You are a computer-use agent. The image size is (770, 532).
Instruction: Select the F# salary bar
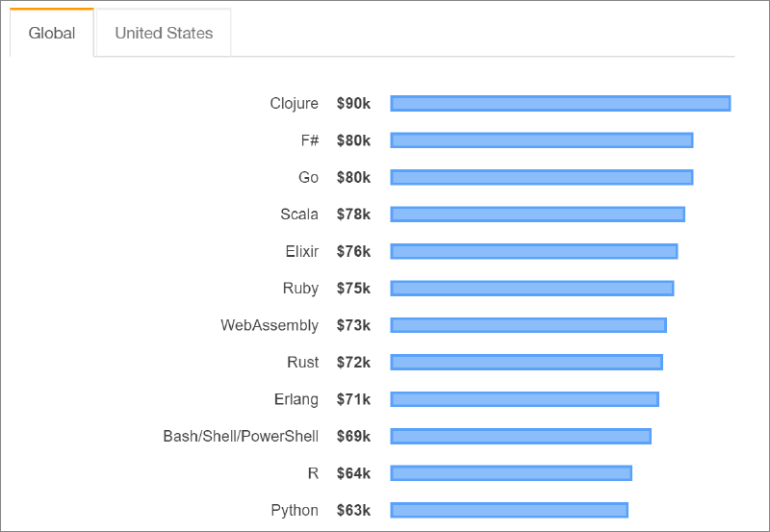click(x=542, y=140)
